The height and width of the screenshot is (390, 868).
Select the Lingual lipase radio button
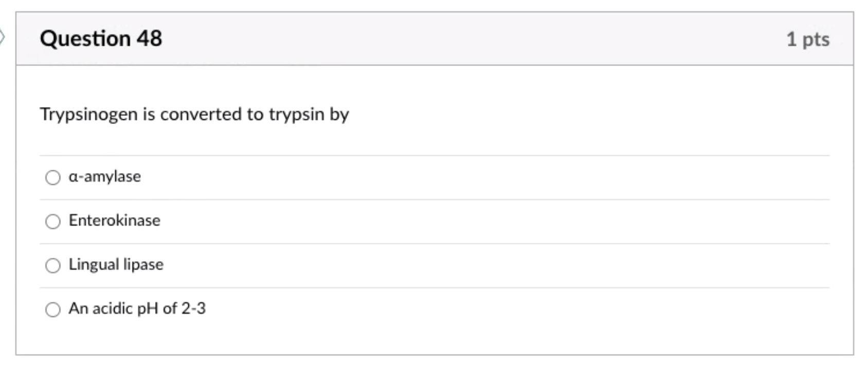tap(53, 265)
